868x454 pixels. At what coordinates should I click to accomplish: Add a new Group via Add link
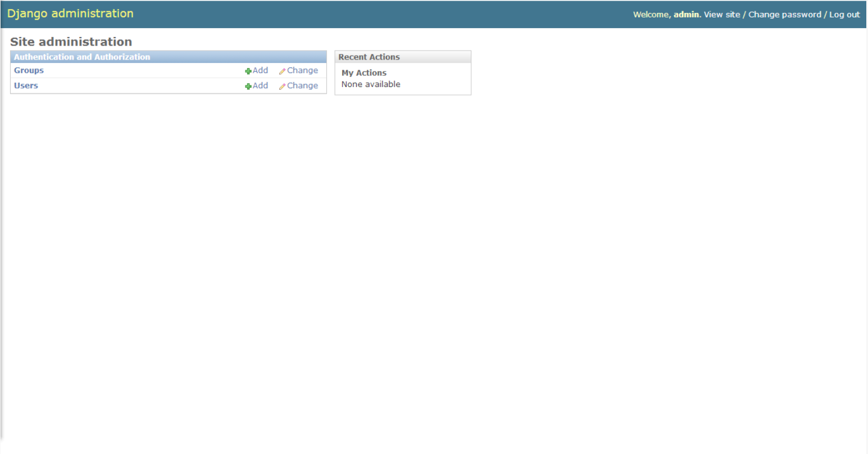260,70
